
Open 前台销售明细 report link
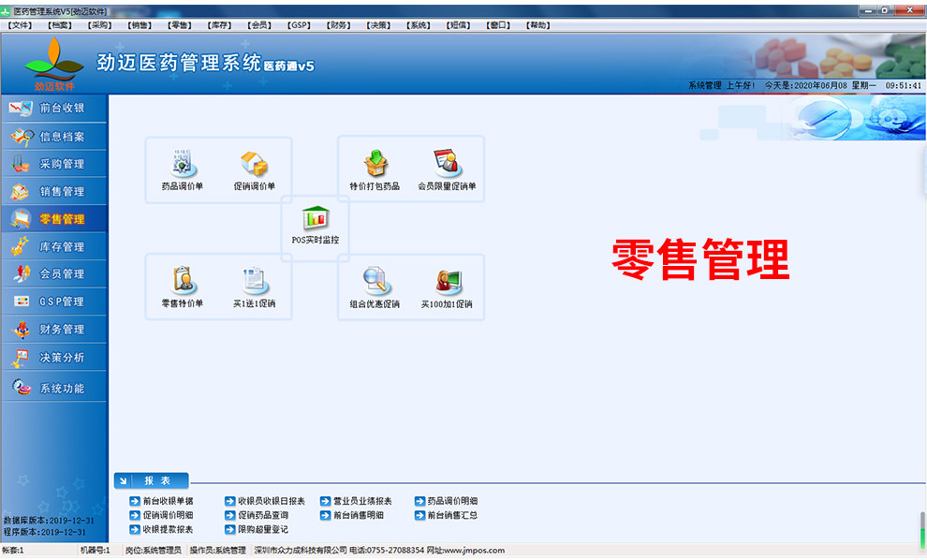point(359,515)
